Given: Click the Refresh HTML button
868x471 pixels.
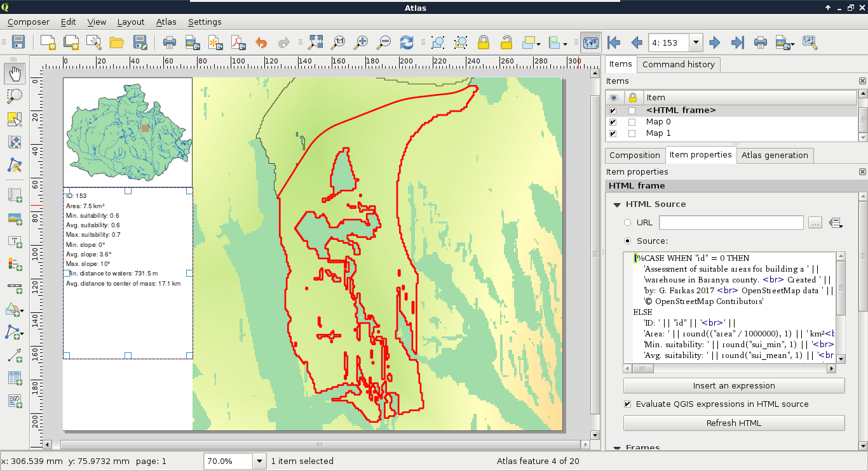Looking at the screenshot, I should coord(733,423).
